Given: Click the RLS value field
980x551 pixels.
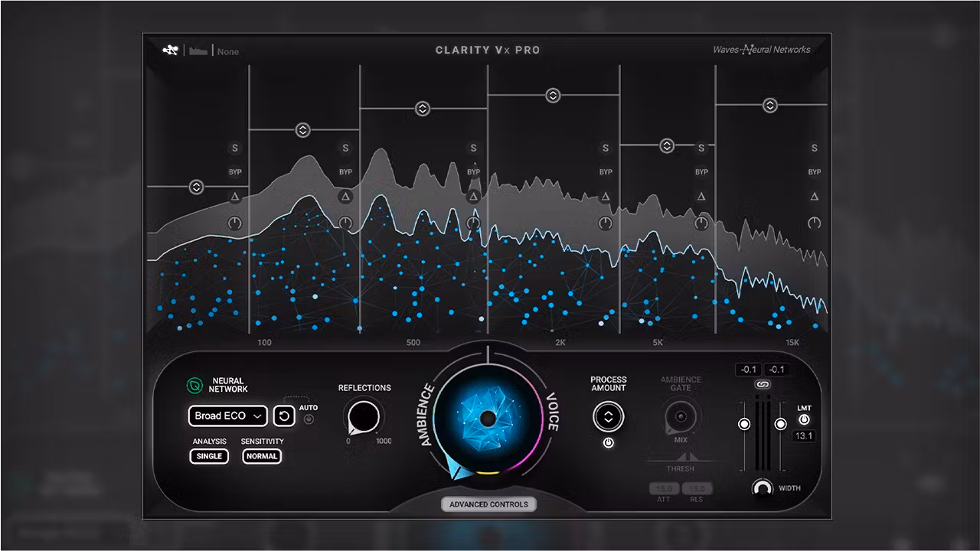Looking at the screenshot, I should click(697, 488).
